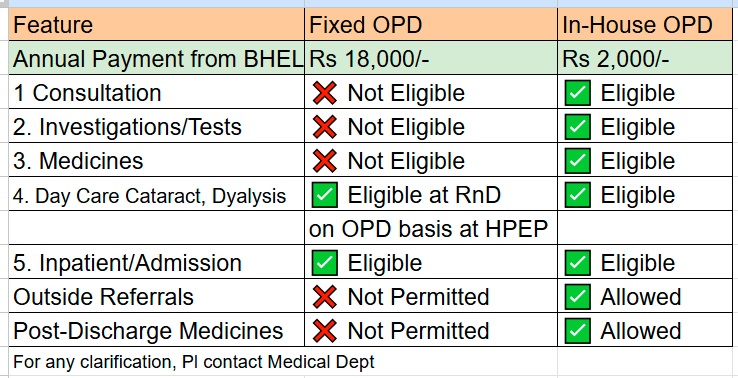Screen dimensions: 738x378
Task: Select the Fixed OPD header cell
Action: pos(431,24)
